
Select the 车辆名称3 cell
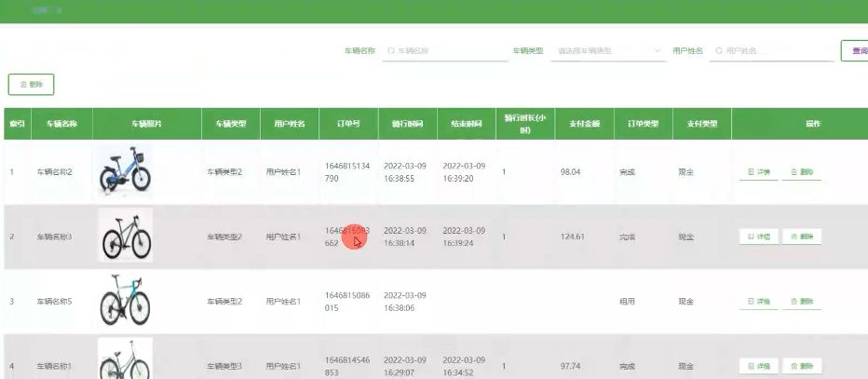55,237
